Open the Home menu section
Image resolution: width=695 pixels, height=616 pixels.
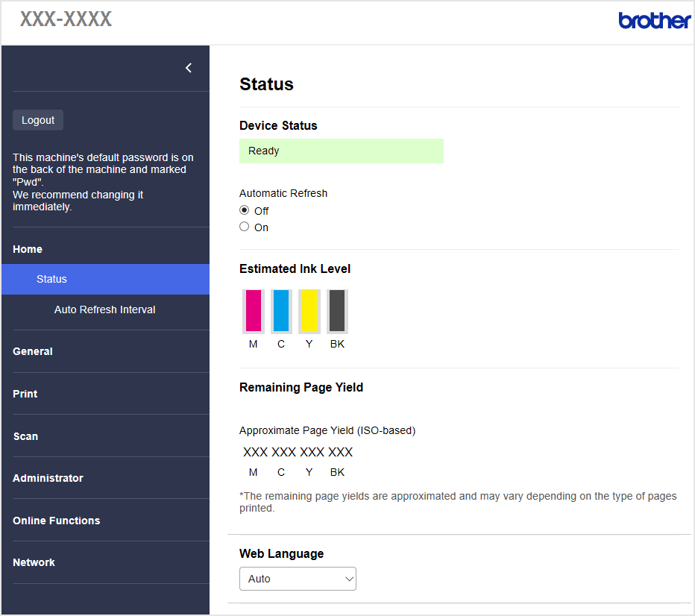click(x=28, y=249)
